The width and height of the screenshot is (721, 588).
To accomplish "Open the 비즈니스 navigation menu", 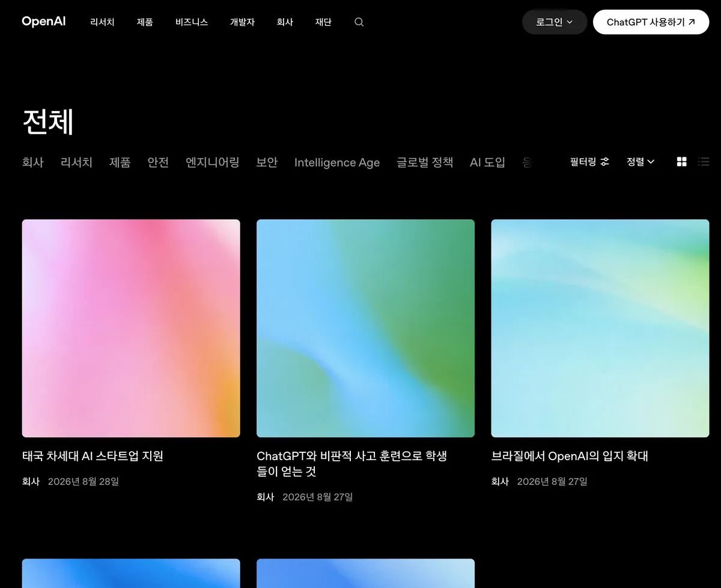I will (x=192, y=22).
